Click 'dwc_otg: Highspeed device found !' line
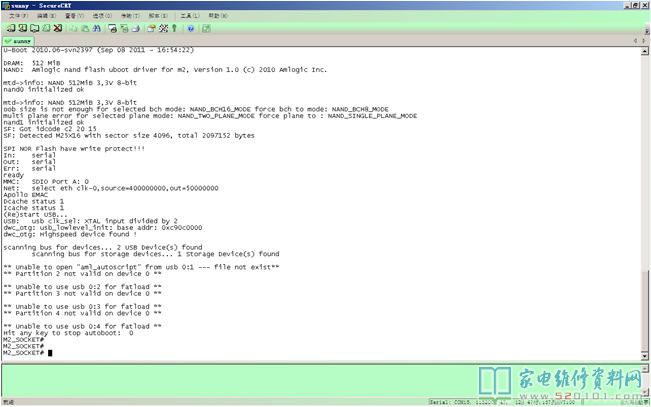This screenshot has height=407, width=651. (x=70, y=235)
